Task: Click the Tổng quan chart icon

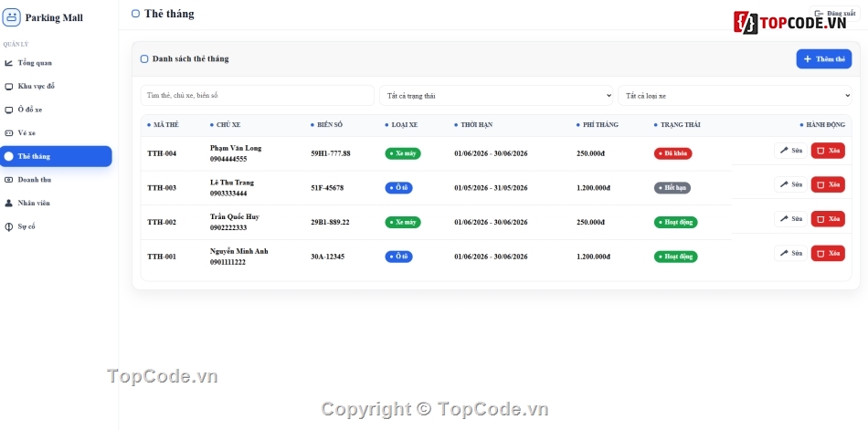Action: (x=8, y=63)
